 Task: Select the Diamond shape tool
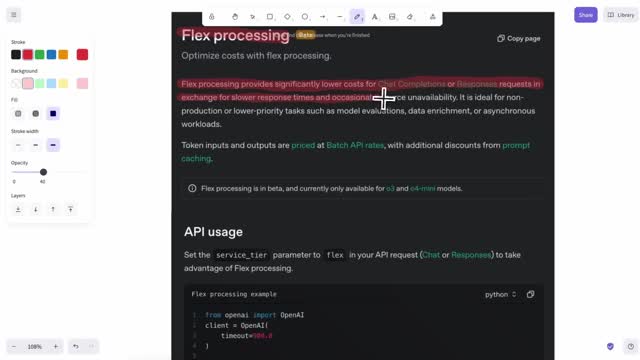[x=287, y=17]
